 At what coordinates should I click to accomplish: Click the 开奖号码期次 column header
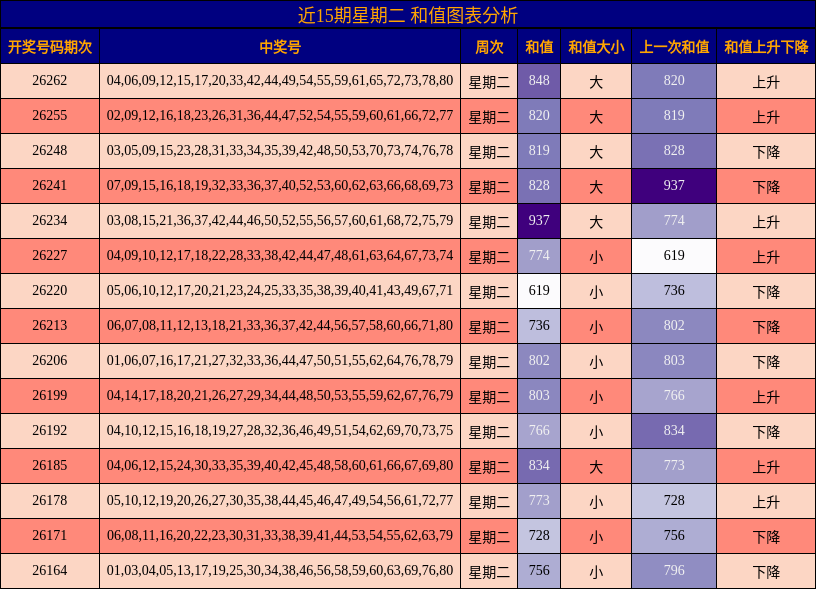click(x=50, y=47)
